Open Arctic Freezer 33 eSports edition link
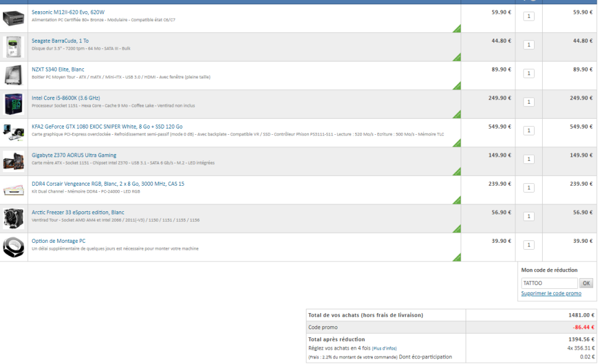The height and width of the screenshot is (364, 598). click(x=78, y=212)
